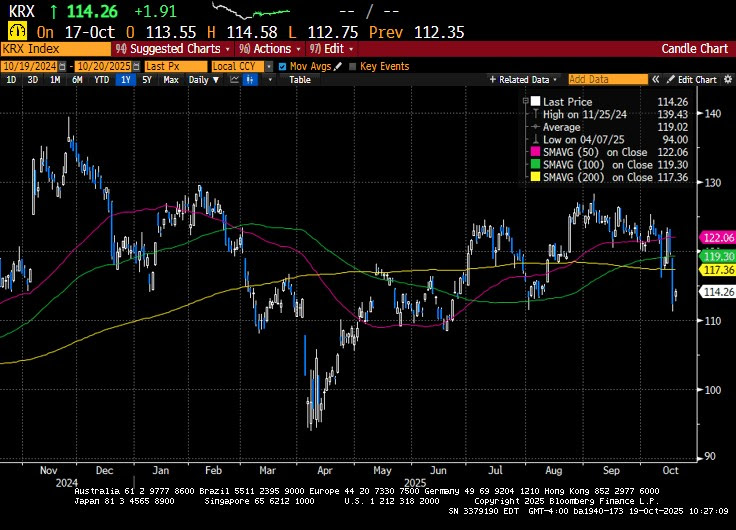Switch range to 5Y

click(x=147, y=79)
